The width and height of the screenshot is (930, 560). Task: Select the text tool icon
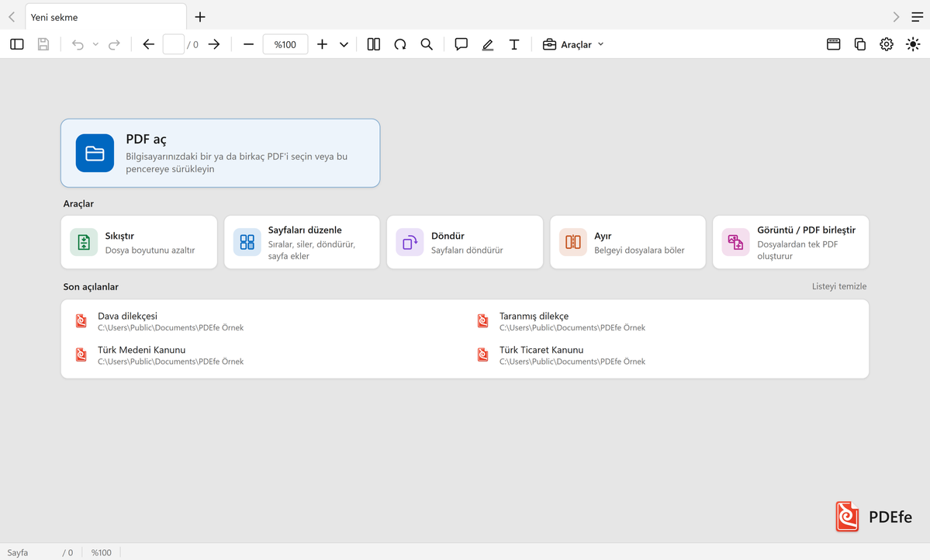514,44
